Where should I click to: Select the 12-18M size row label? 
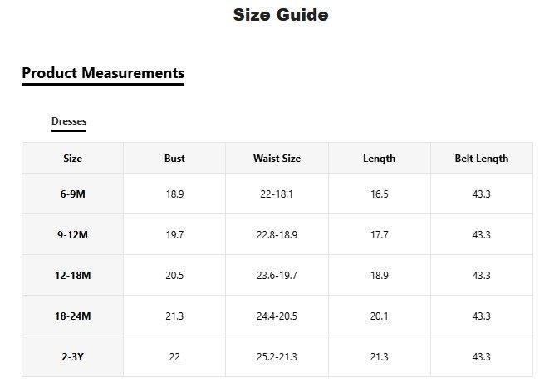[73, 276]
